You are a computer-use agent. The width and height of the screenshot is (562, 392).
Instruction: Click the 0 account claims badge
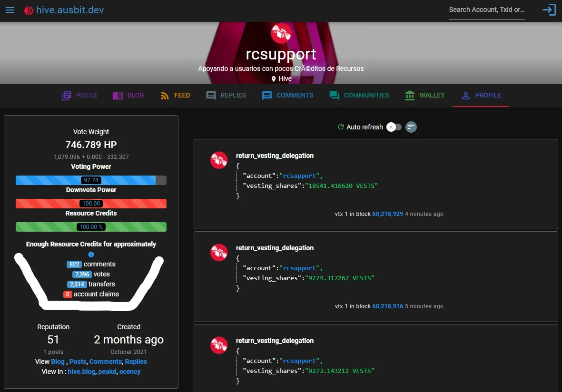[x=68, y=294]
